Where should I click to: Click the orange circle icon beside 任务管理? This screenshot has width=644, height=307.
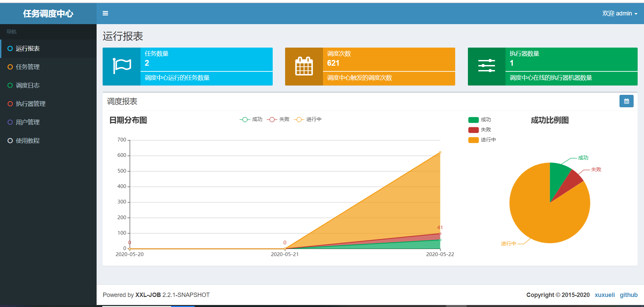(x=10, y=67)
